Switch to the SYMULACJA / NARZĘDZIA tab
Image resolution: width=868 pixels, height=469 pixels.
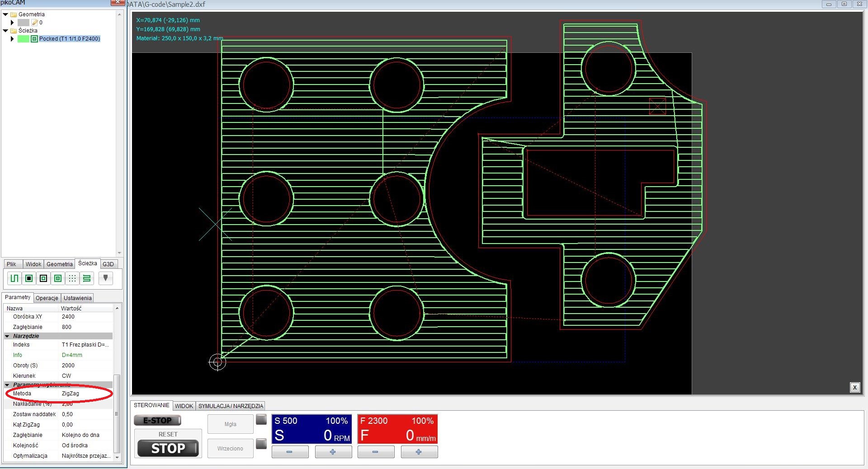231,406
